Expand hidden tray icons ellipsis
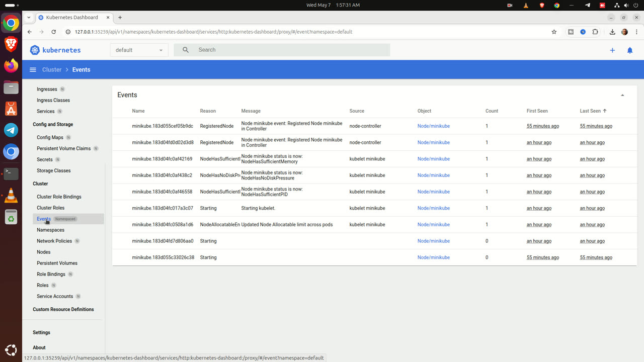This screenshot has width=644, height=362. pyautogui.click(x=572, y=5)
